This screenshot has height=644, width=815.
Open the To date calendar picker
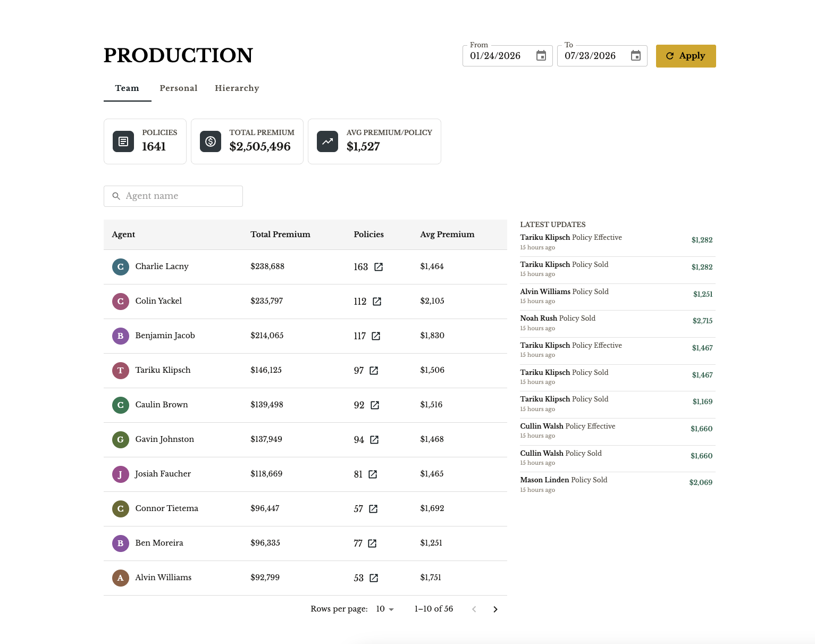pos(636,56)
